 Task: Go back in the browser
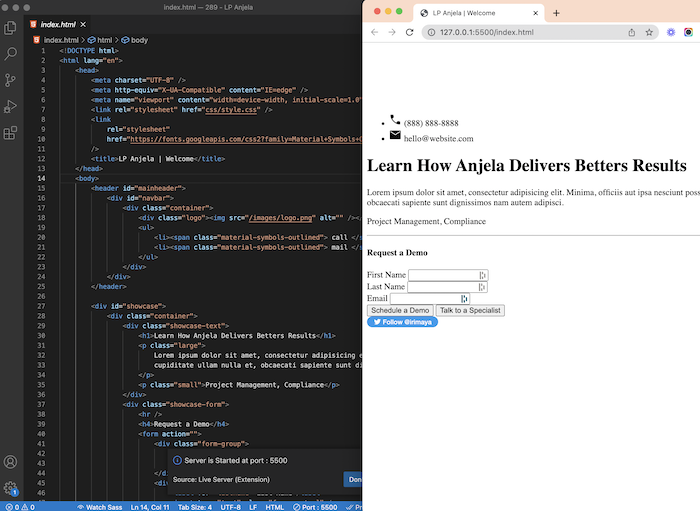(375, 32)
